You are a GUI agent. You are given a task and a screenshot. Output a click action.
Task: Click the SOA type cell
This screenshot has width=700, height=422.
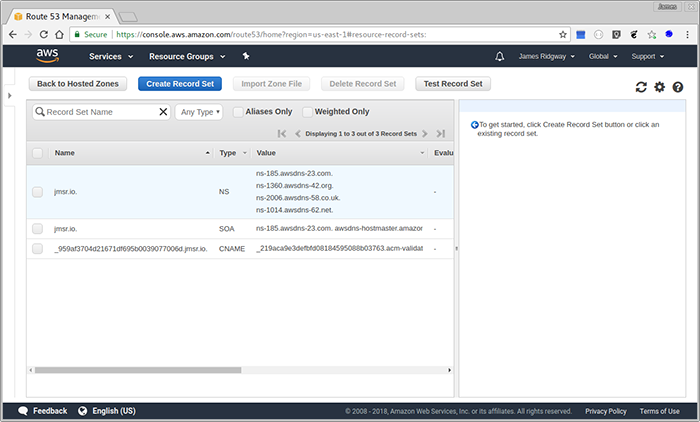(226, 229)
